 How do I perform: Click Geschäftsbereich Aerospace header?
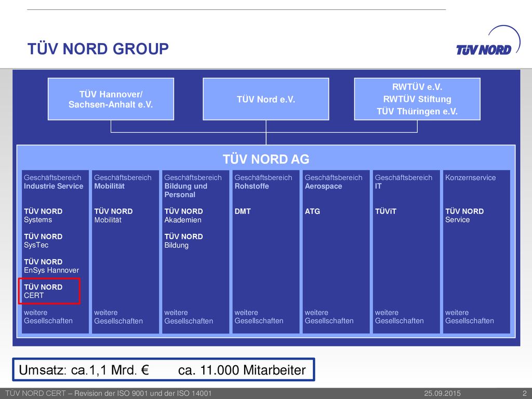tap(334, 182)
